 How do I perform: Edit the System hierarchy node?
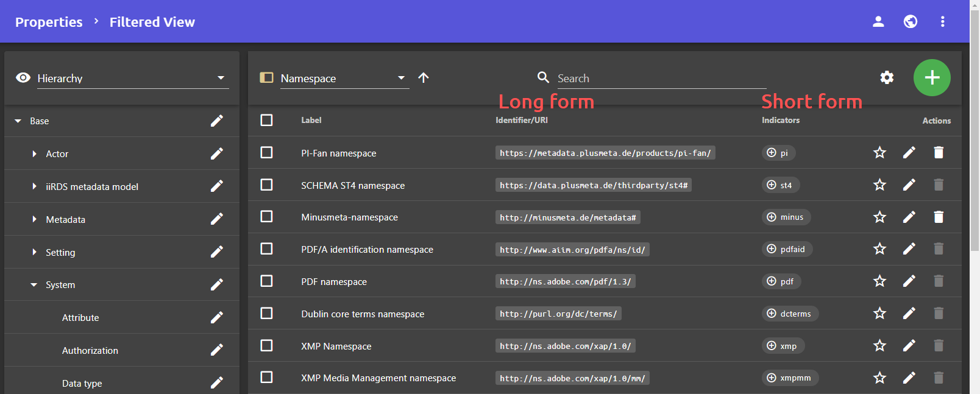pos(216,284)
